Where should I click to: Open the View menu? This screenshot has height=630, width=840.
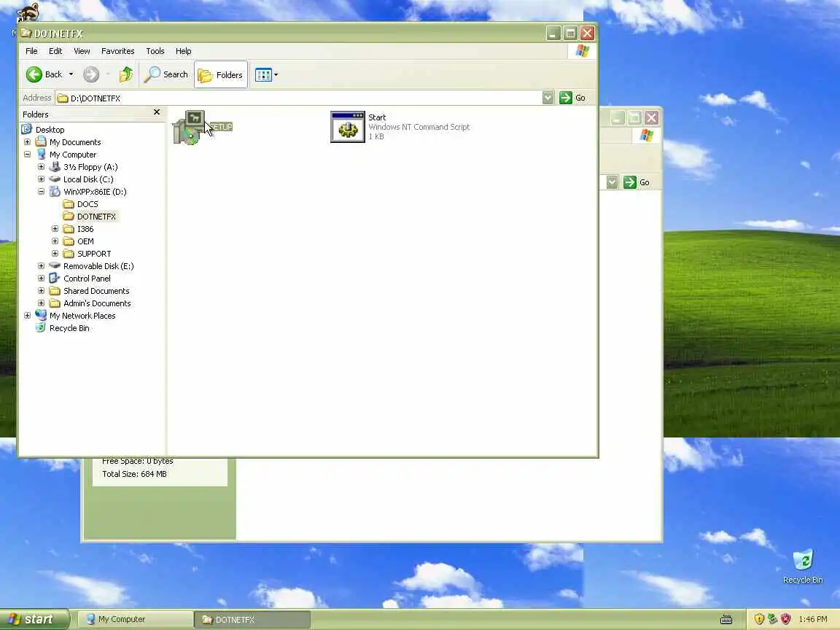click(x=82, y=51)
